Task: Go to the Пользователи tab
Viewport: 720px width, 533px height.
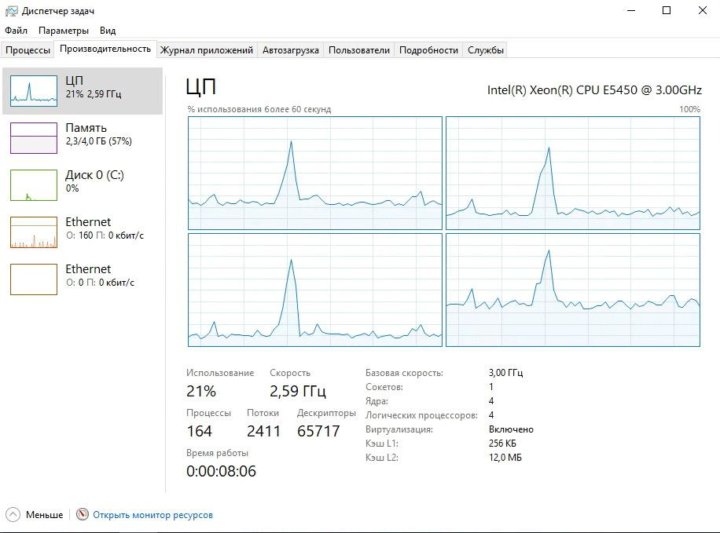Action: [x=359, y=50]
